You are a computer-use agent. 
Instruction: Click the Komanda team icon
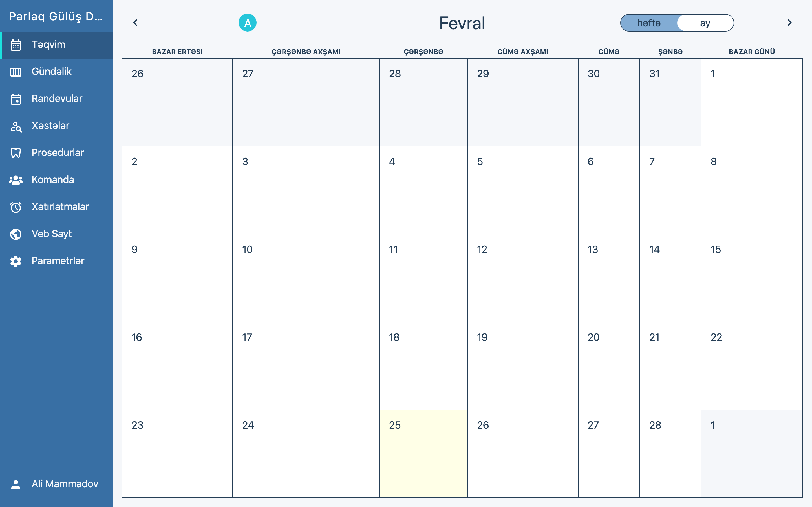point(16,180)
